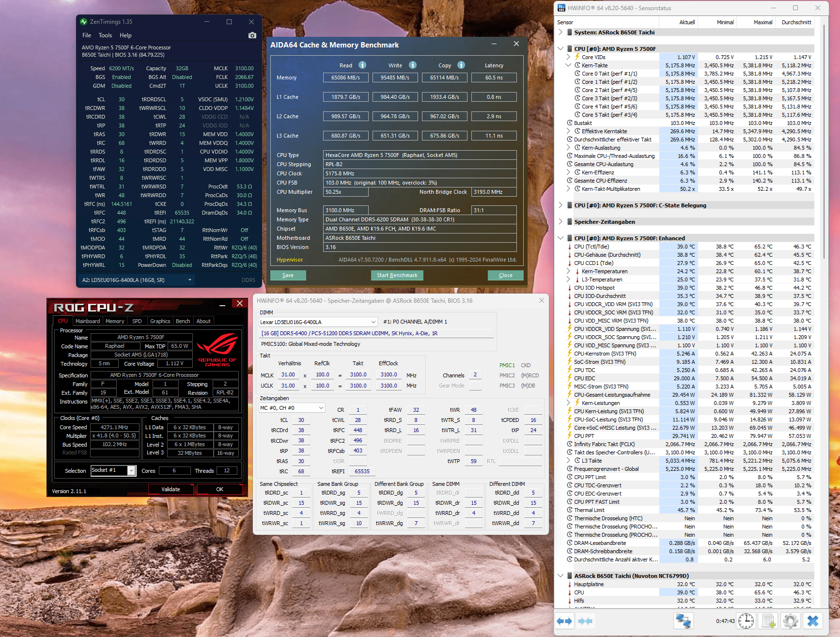Click the tRFC value 448 field in HWiNFO timings
The width and height of the screenshot is (840, 637).
click(358, 430)
